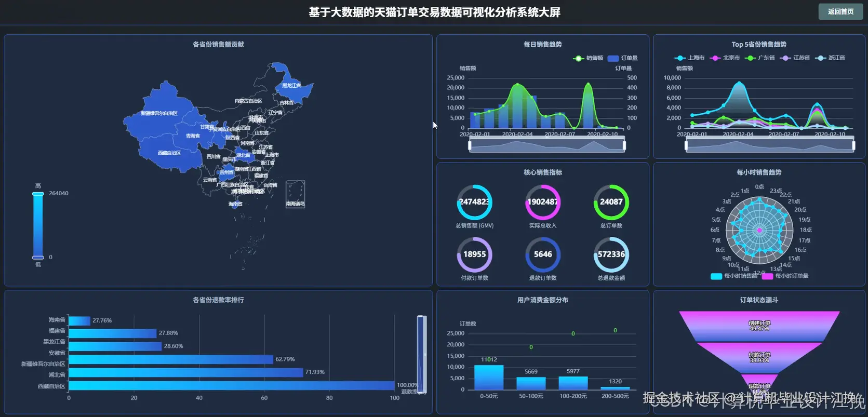Click the 西藏自治区 refund rate bar
This screenshot has width=868, height=417.
point(232,385)
